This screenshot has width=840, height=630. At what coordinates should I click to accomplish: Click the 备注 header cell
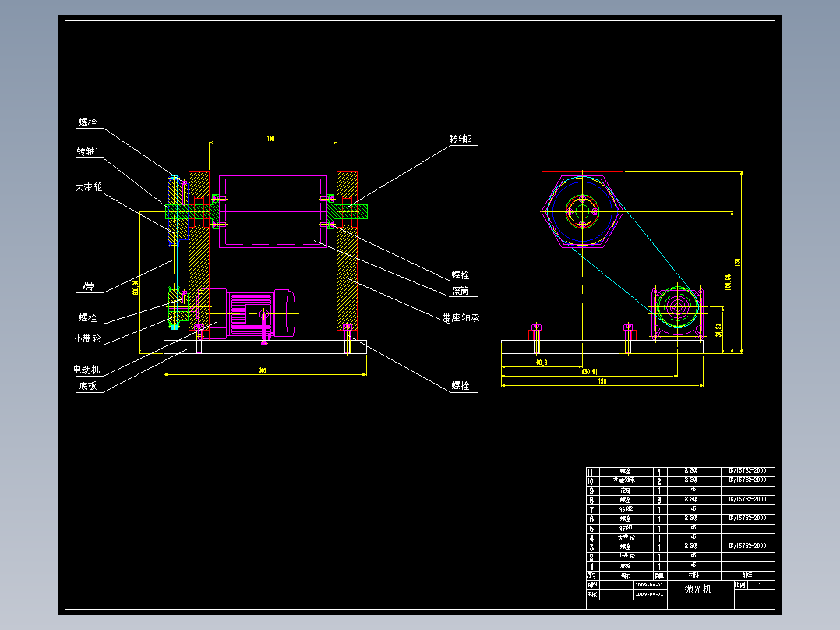[747, 575]
